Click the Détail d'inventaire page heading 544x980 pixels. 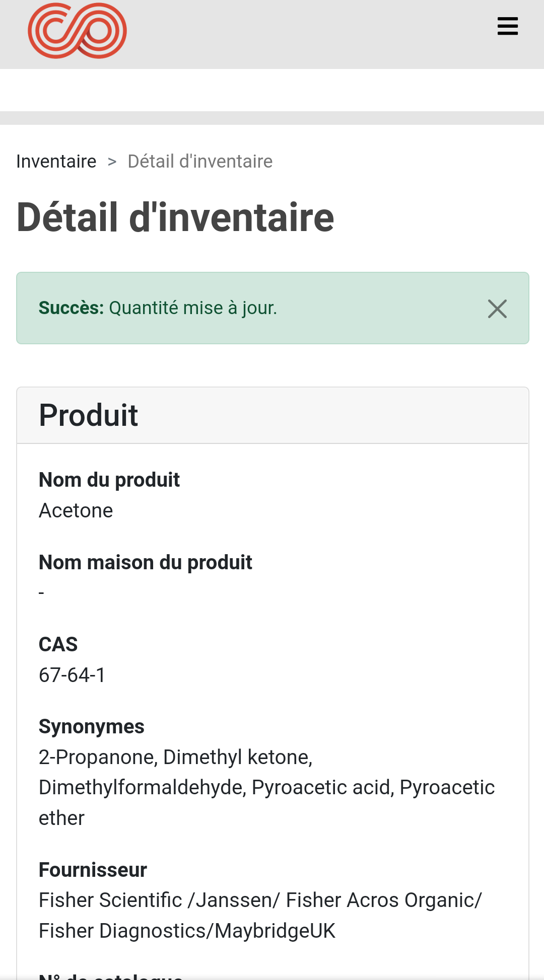pyautogui.click(x=175, y=217)
